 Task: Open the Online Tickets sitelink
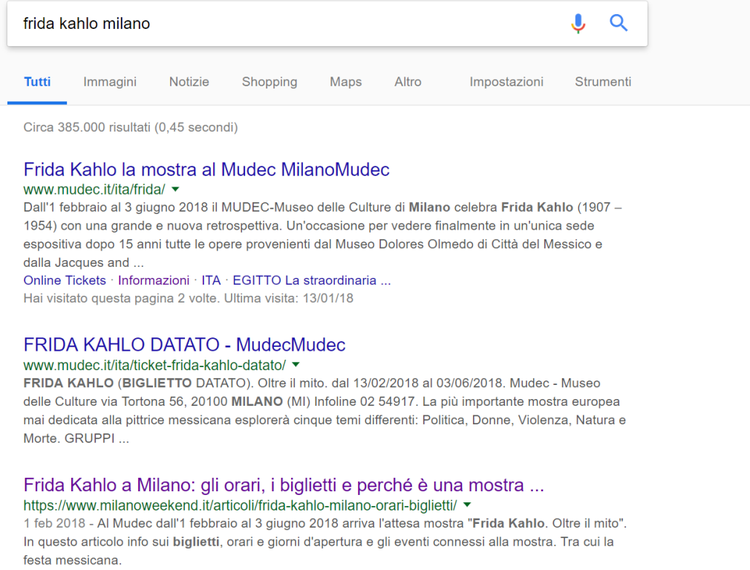coord(65,280)
